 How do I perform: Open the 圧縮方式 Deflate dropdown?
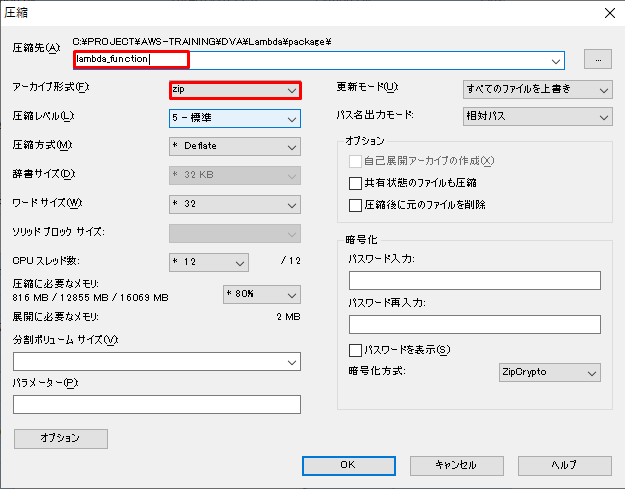(235, 146)
